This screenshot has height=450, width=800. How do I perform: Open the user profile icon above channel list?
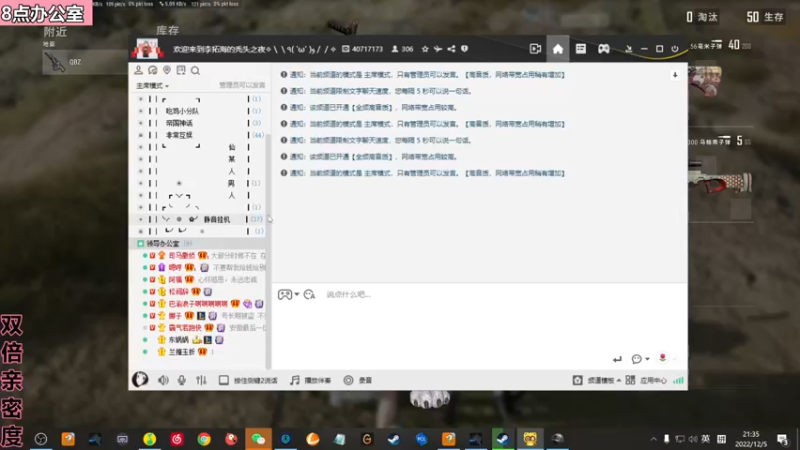(x=138, y=70)
